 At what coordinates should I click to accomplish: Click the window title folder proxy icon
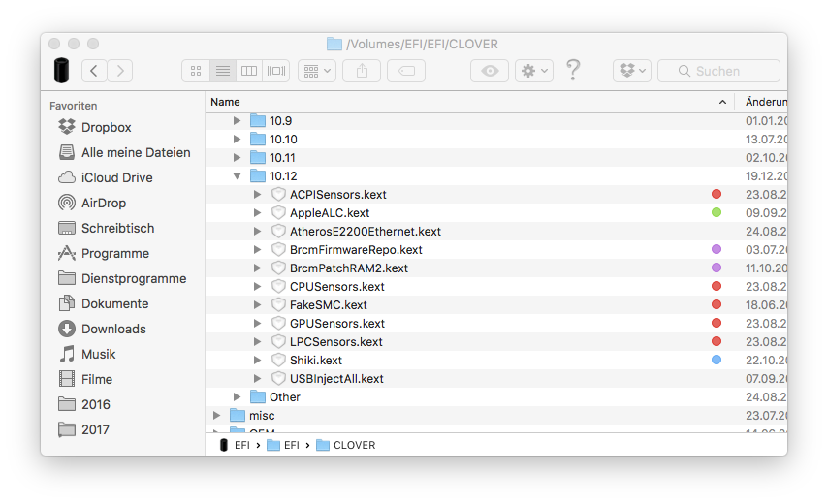[334, 44]
